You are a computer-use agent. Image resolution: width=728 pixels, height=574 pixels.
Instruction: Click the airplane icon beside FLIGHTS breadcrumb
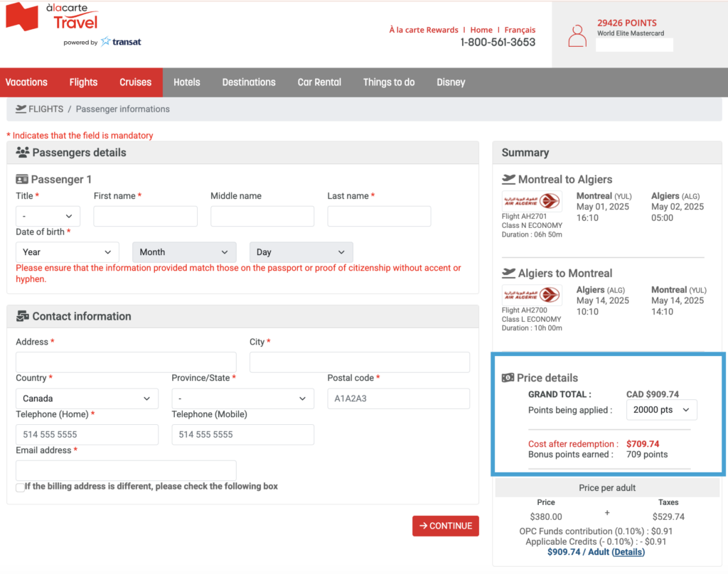(x=21, y=109)
